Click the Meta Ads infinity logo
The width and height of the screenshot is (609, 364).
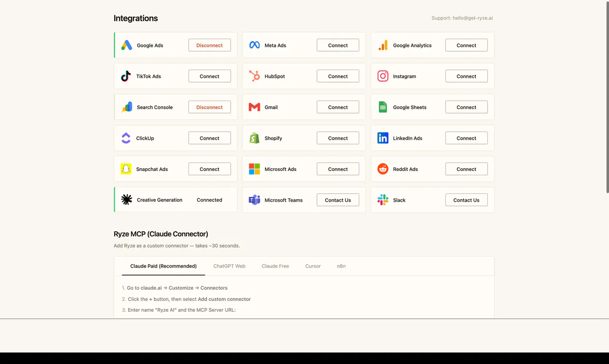(x=255, y=45)
